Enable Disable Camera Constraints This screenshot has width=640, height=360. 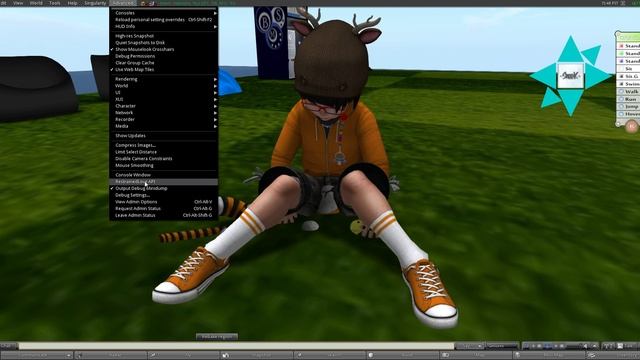(x=163, y=158)
